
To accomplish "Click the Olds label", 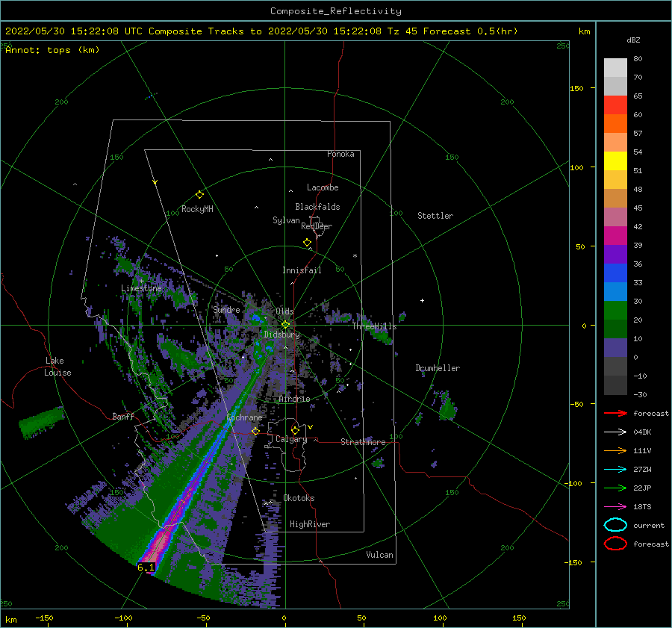I will click(x=284, y=311).
